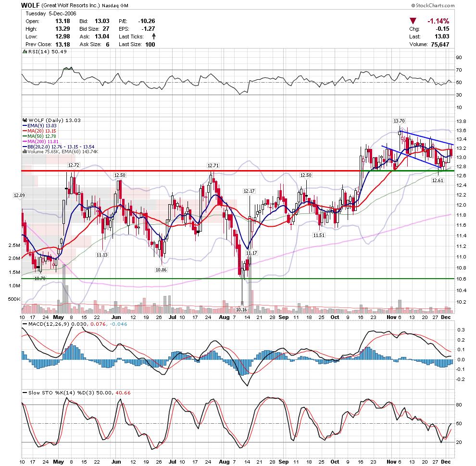Click the 10.70 April low annotation
476x466 pixels.
pos(40,278)
